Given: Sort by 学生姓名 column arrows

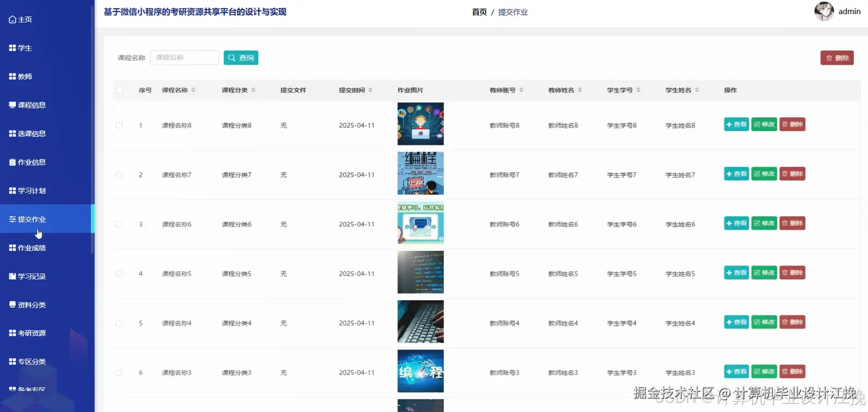Looking at the screenshot, I should [x=697, y=90].
